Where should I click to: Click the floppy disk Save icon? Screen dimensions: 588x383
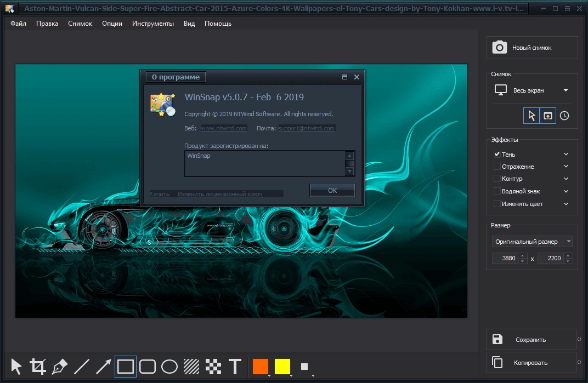click(x=497, y=339)
